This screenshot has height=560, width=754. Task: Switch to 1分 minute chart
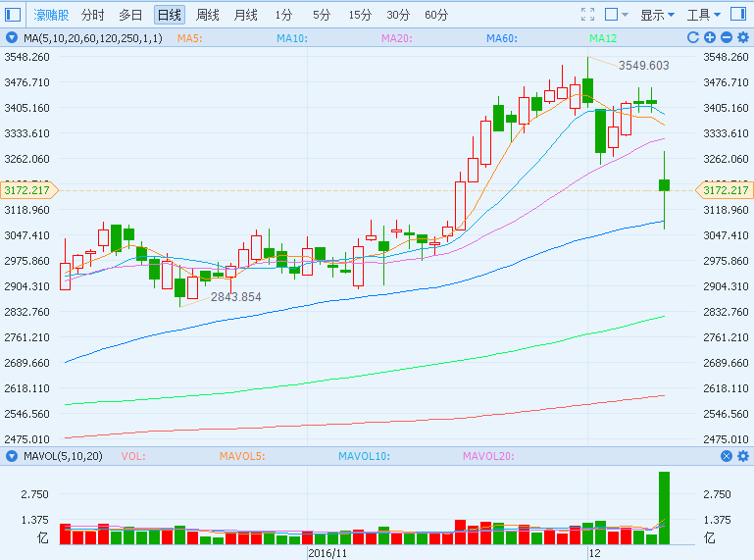click(x=283, y=15)
